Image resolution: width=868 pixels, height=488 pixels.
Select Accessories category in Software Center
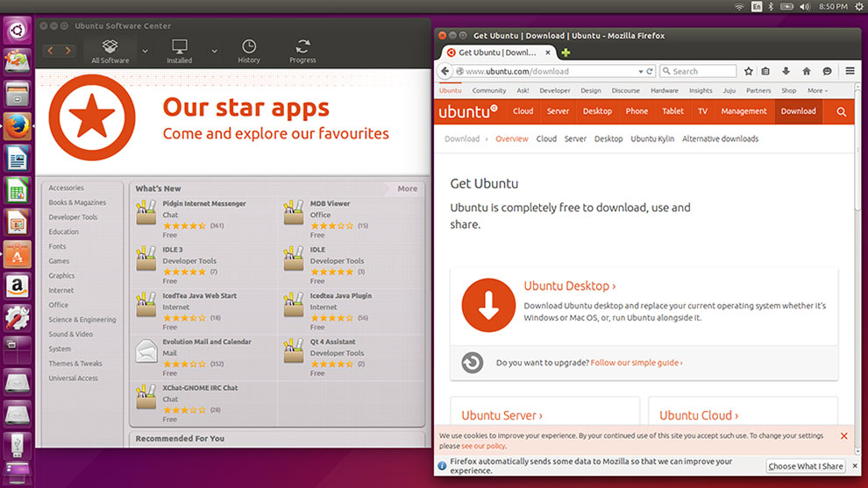pyautogui.click(x=66, y=188)
